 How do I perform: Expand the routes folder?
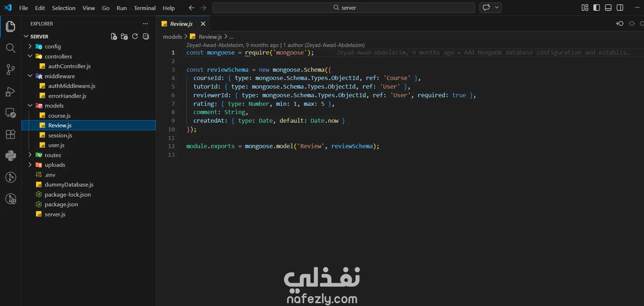tap(30, 155)
